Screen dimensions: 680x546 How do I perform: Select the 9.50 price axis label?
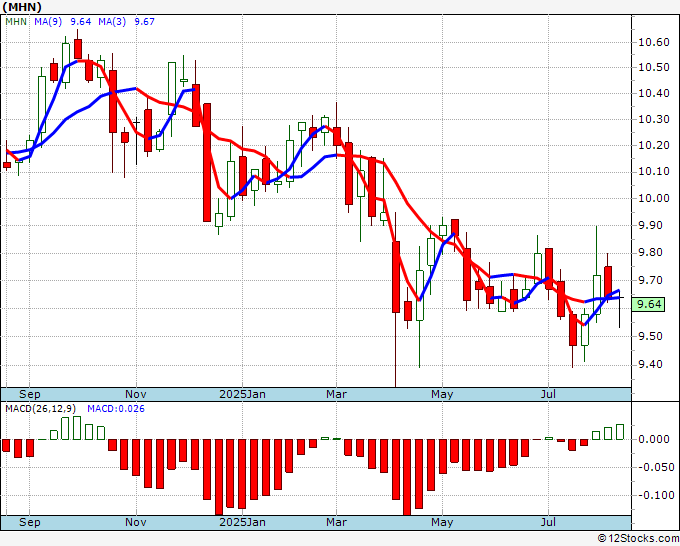651,337
